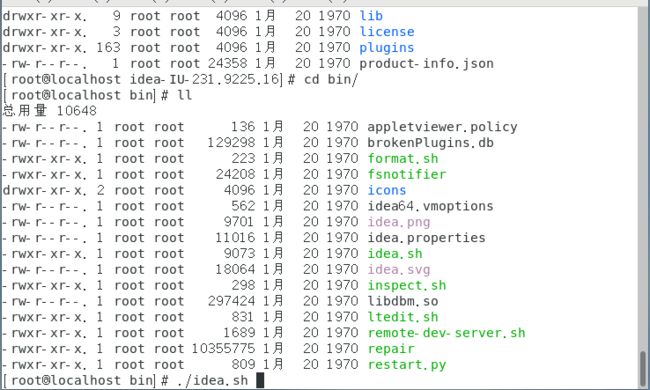Click the repair executable name

click(x=391, y=349)
